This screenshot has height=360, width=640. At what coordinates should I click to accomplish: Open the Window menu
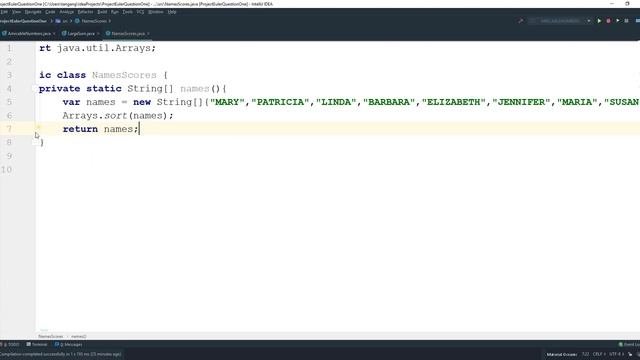tap(156, 12)
